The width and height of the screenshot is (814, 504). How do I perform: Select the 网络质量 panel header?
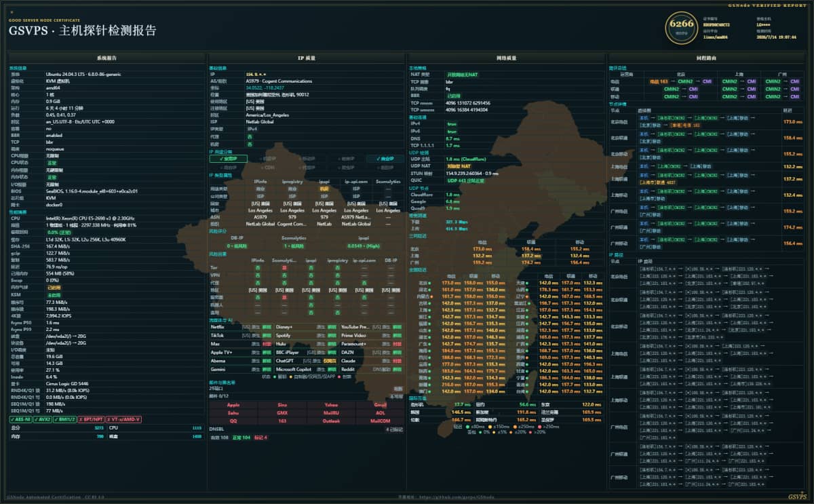click(x=507, y=58)
